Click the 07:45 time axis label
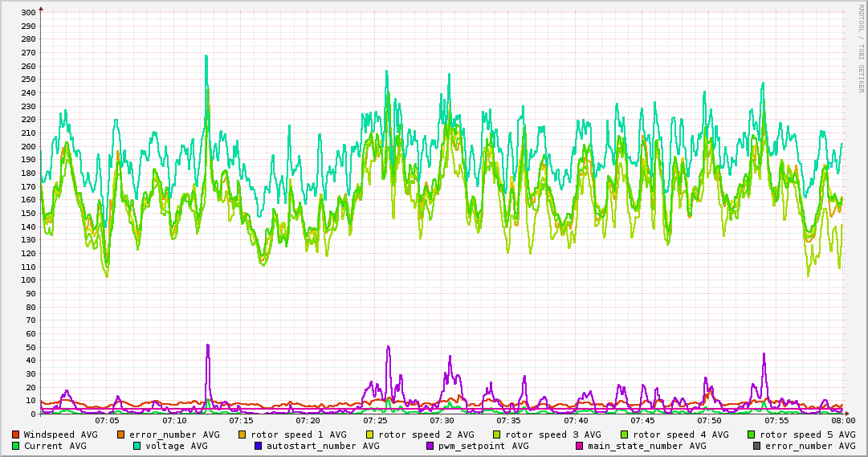This screenshot has width=868, height=457. 642,421
